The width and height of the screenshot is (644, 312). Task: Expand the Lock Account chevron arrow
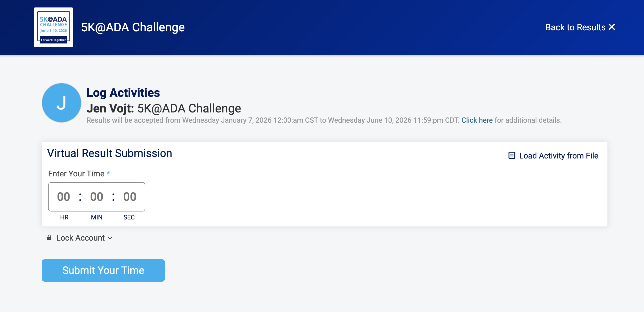click(x=110, y=238)
